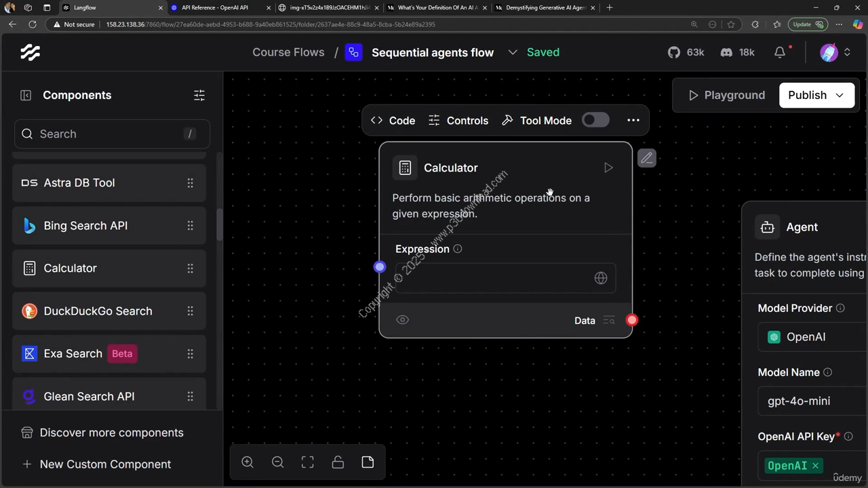
Task: Go back in browser history
Action: pos(12,24)
